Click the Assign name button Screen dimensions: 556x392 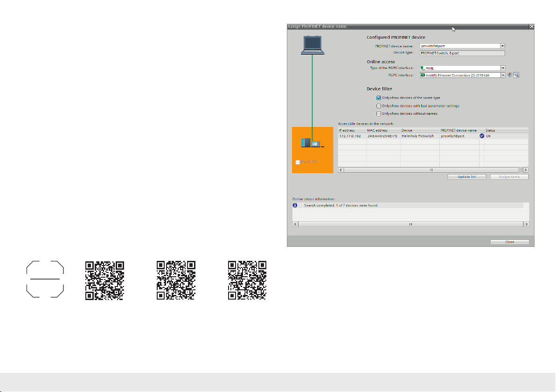(x=509, y=177)
